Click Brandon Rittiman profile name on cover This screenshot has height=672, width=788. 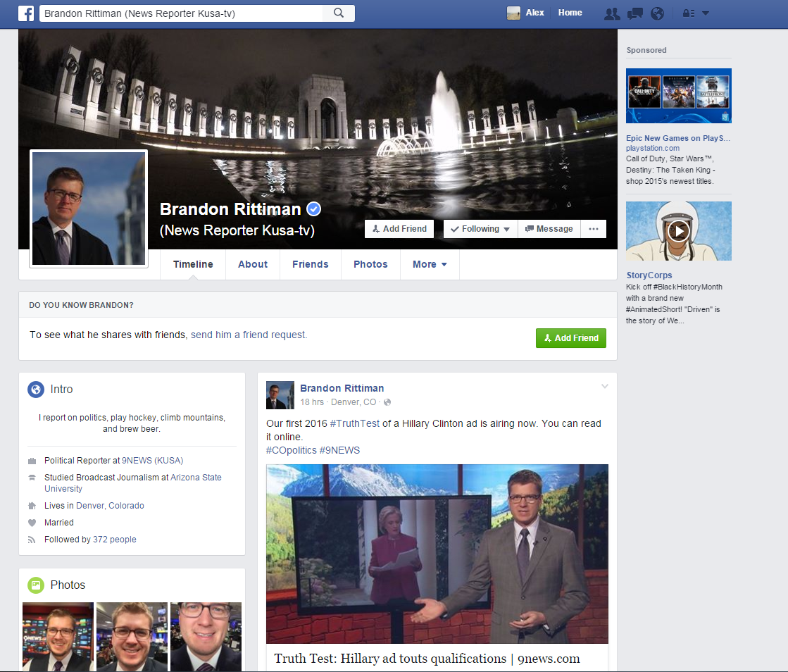pyautogui.click(x=230, y=209)
